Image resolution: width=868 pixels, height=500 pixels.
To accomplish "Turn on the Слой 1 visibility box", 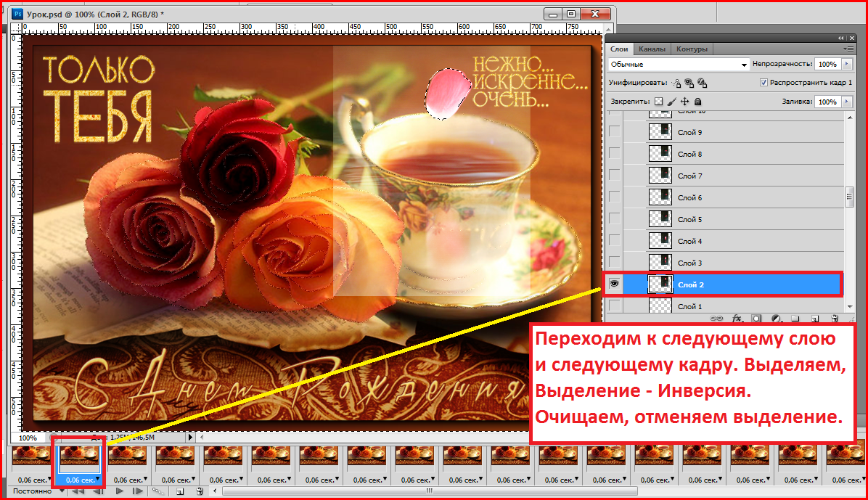I will click(615, 306).
